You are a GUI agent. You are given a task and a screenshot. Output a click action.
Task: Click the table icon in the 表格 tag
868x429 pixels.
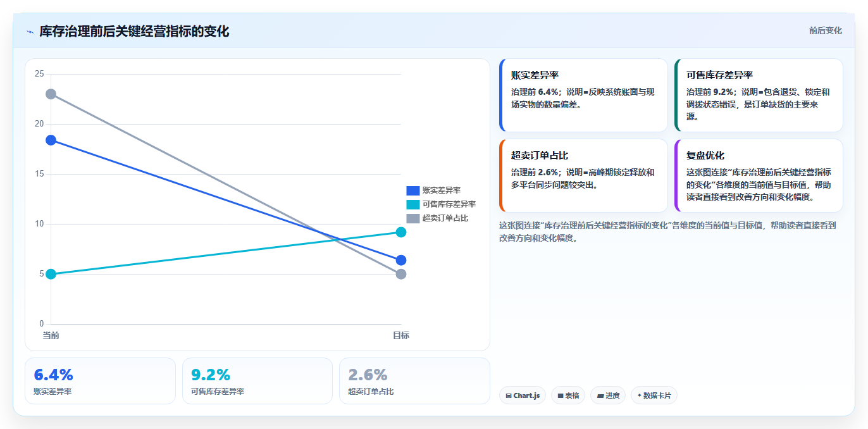pyautogui.click(x=561, y=395)
